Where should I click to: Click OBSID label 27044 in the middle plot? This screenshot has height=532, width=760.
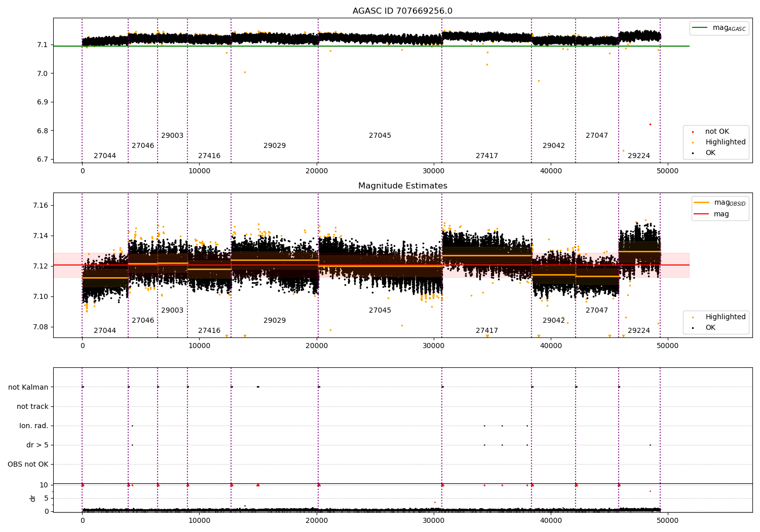pos(105,331)
